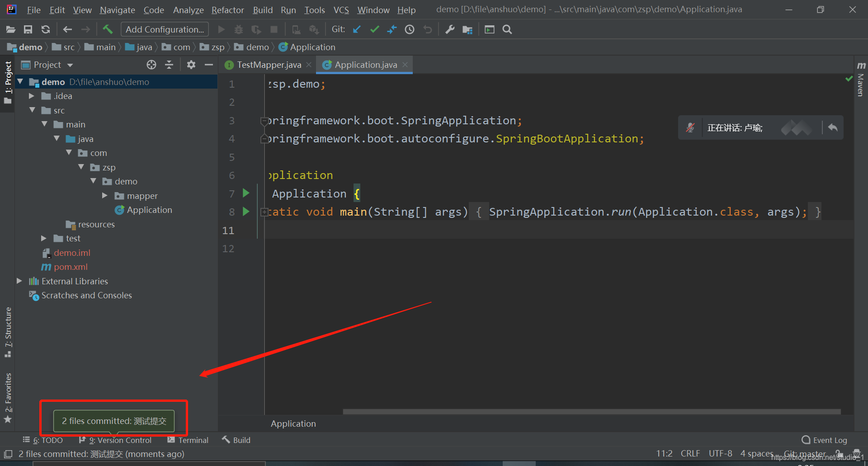Expand folded main method on line 8
Screen dimensions: 868x466
pos(264,212)
